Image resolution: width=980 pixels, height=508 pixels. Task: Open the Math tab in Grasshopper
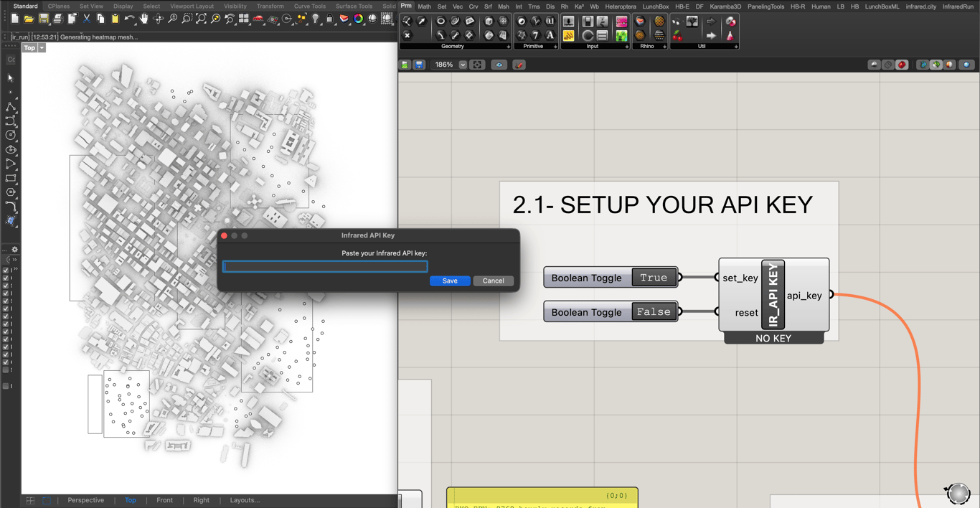tap(424, 6)
